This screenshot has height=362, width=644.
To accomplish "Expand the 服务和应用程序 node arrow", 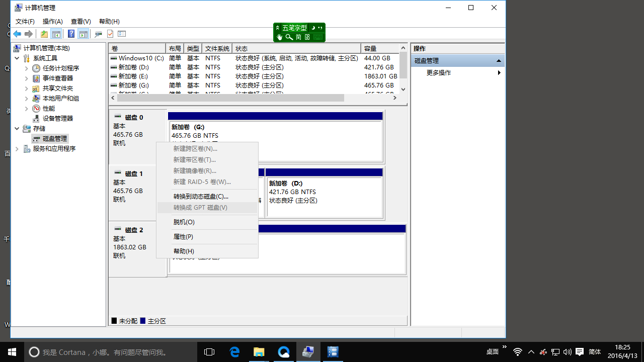I will (17, 149).
